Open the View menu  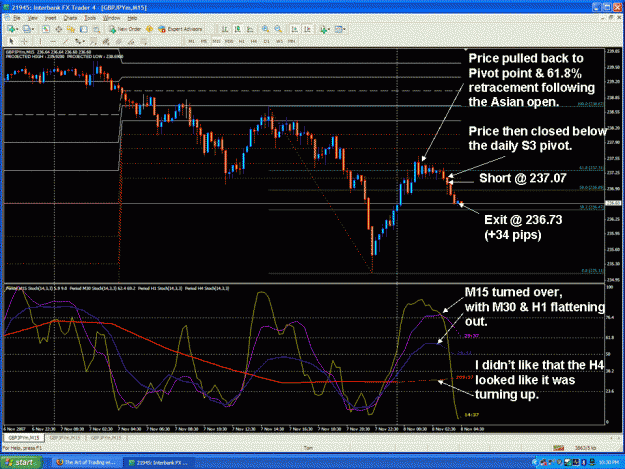tap(32, 18)
